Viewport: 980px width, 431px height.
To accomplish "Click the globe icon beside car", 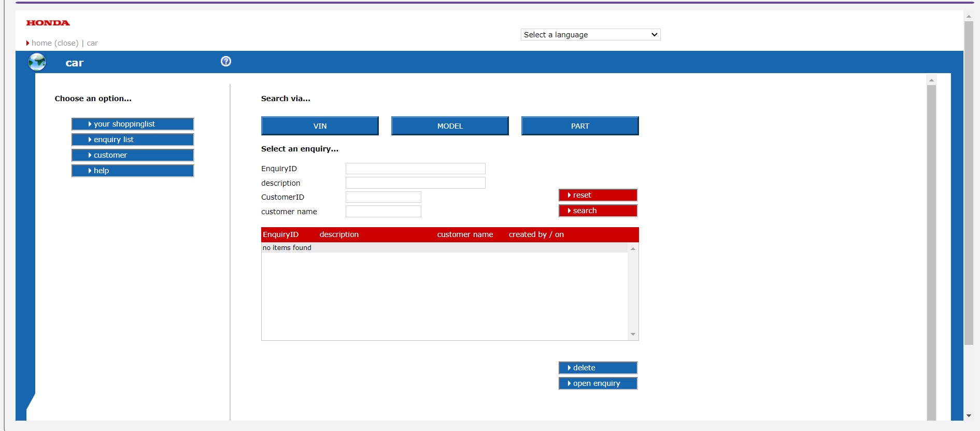I will tap(37, 62).
